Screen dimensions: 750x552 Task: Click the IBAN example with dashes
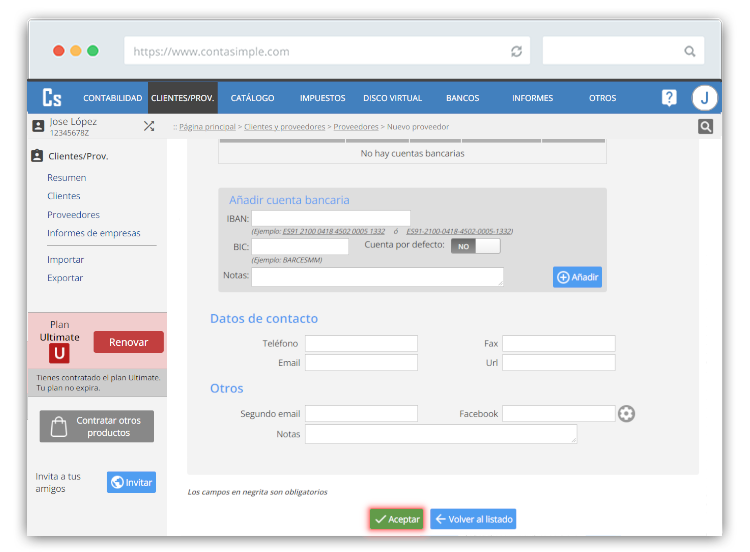[x=459, y=232]
